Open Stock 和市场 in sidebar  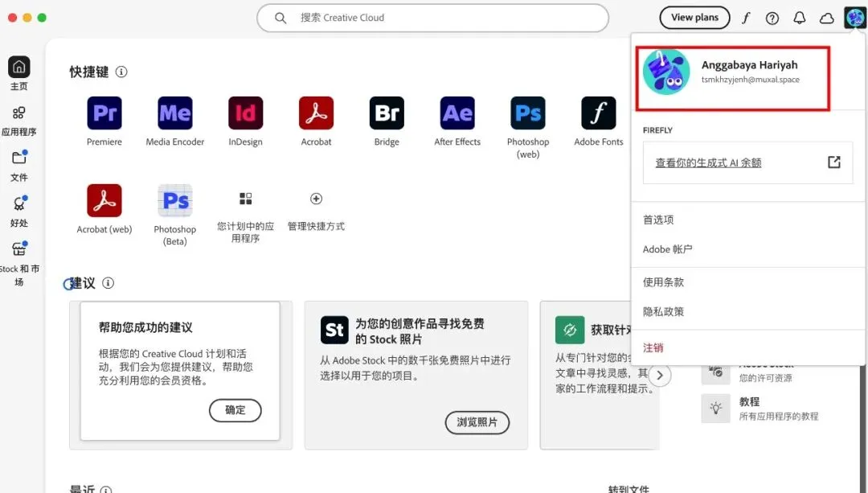point(18,264)
